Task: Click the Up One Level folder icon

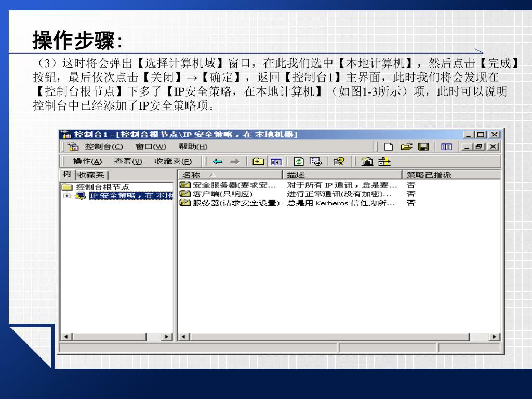Action: pos(258,162)
